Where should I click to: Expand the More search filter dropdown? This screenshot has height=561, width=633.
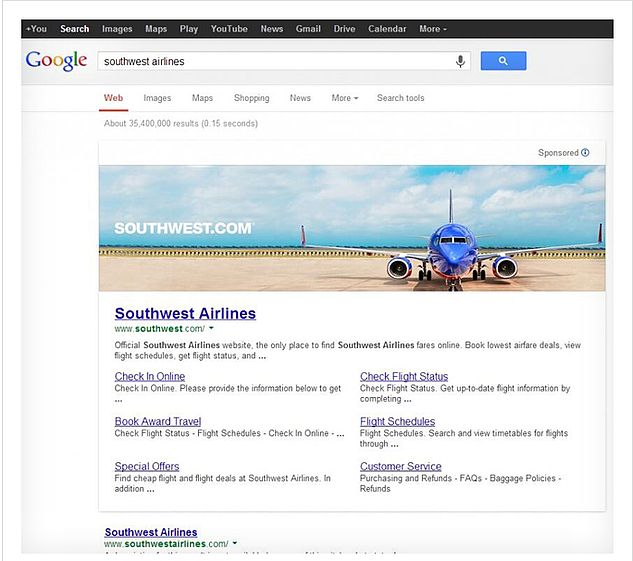tap(344, 98)
